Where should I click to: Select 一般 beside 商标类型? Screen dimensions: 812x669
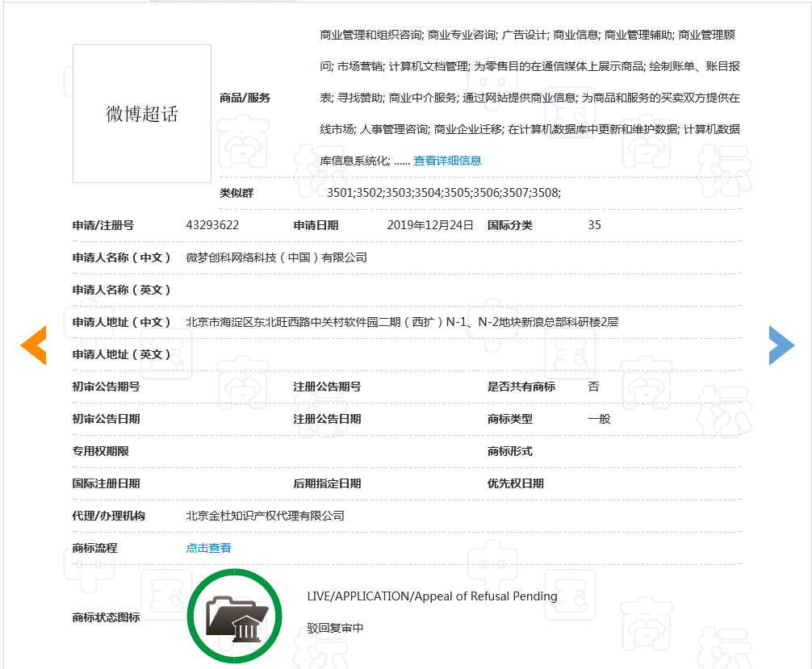[597, 419]
